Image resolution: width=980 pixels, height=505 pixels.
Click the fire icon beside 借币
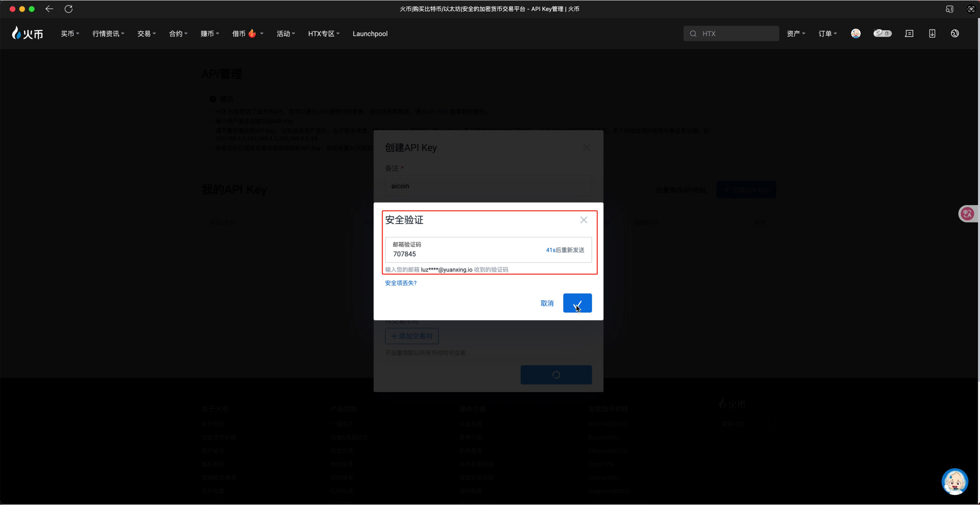coord(252,33)
